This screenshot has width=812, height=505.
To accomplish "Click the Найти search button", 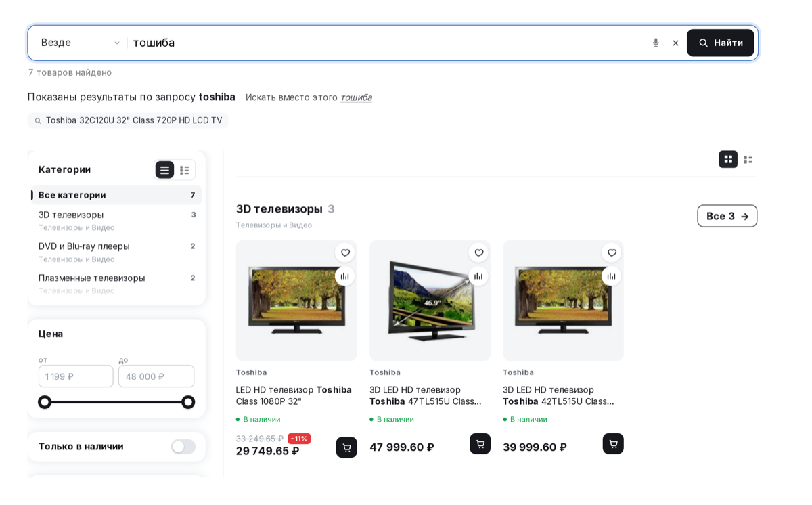I will coord(720,43).
